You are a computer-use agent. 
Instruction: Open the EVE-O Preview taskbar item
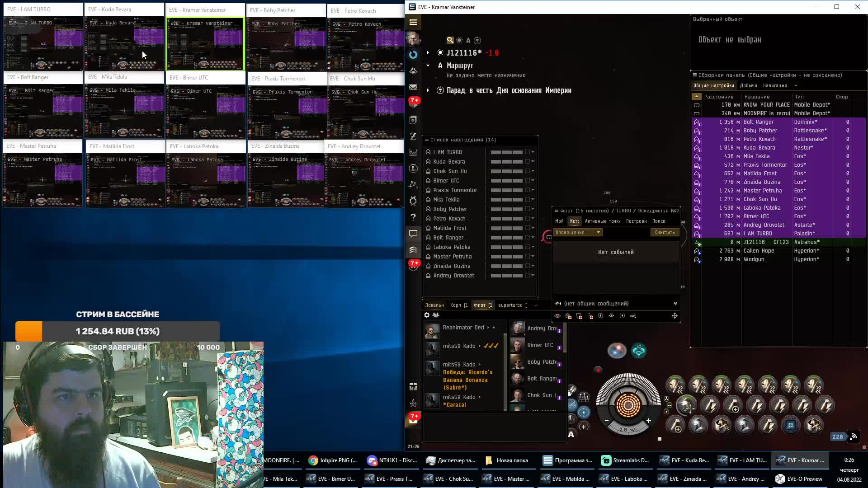(x=799, y=479)
